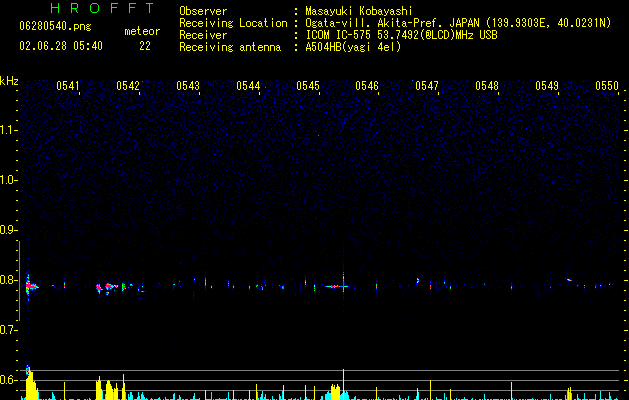Image resolution: width=629 pixels, height=400 pixels.
Task: Click the 0545 time axis marker
Action: coord(308,86)
